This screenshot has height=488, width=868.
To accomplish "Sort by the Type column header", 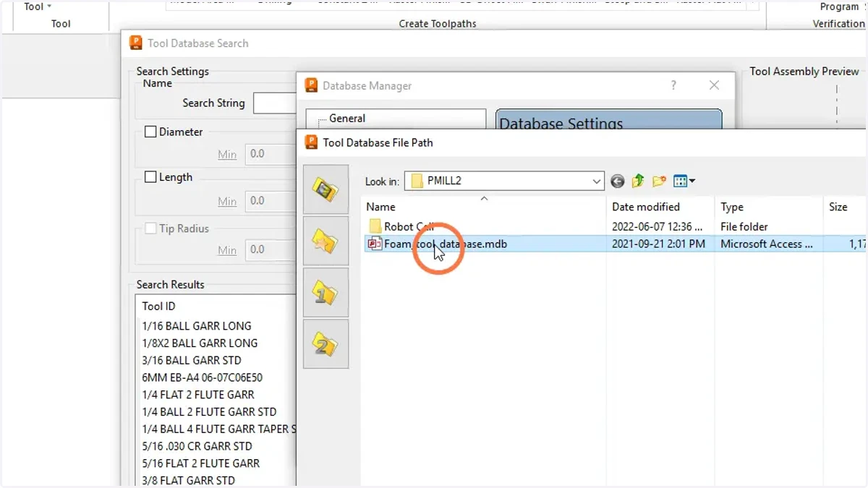I will (769, 207).
